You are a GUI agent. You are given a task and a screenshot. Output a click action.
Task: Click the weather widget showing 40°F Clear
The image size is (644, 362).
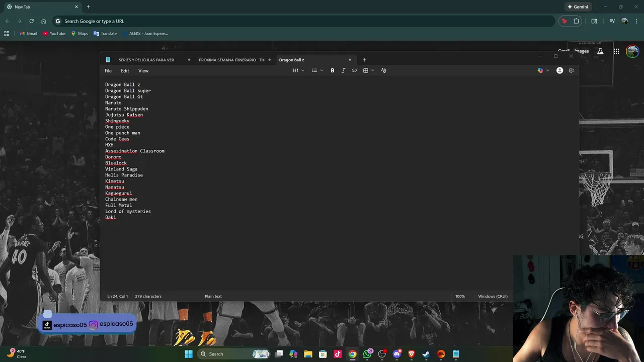[x=16, y=354]
